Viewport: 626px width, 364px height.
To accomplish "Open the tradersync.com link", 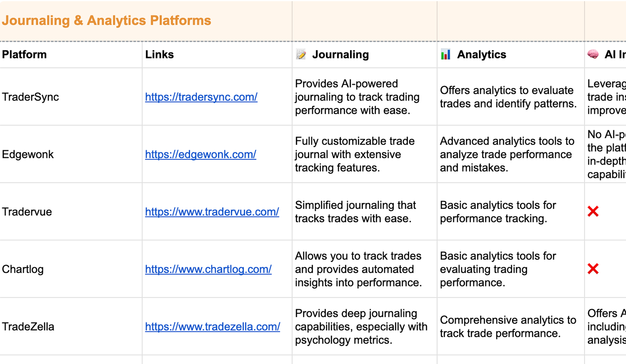I will coord(201,97).
